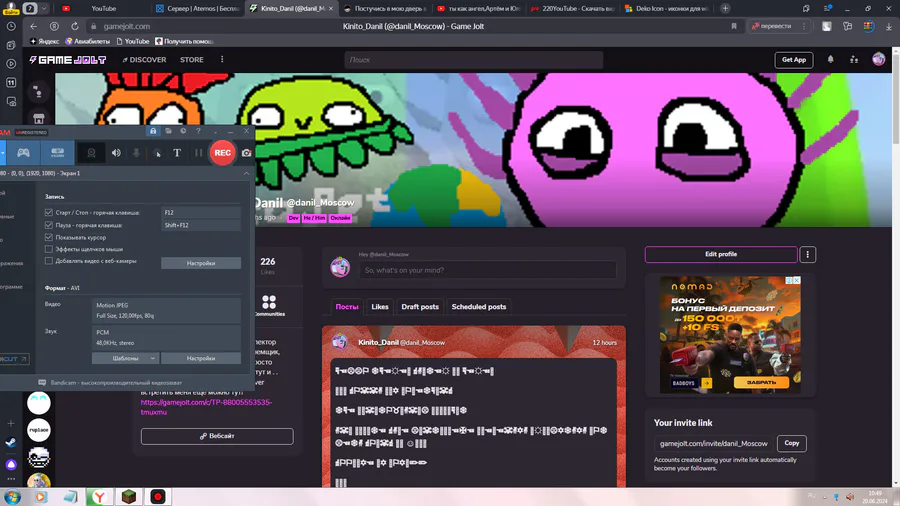This screenshot has height=506, width=900.
Task: Enable mouse click effects checkbox
Action: point(49,249)
